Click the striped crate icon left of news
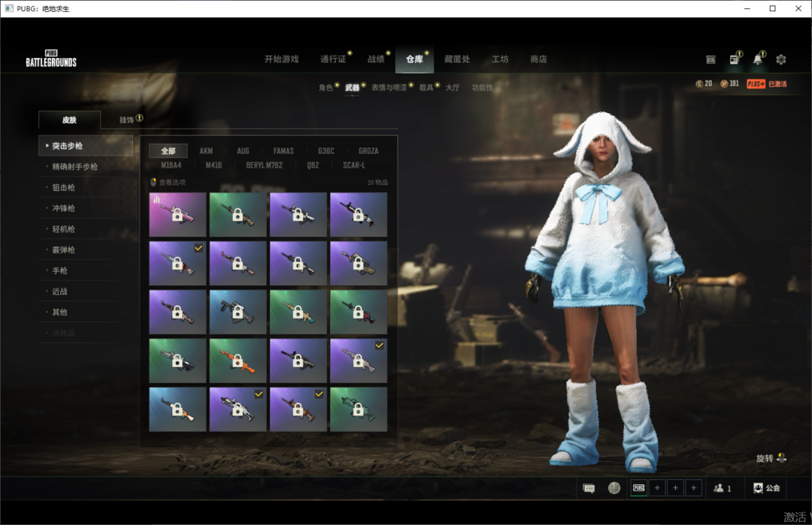This screenshot has width=812, height=525. (x=710, y=59)
